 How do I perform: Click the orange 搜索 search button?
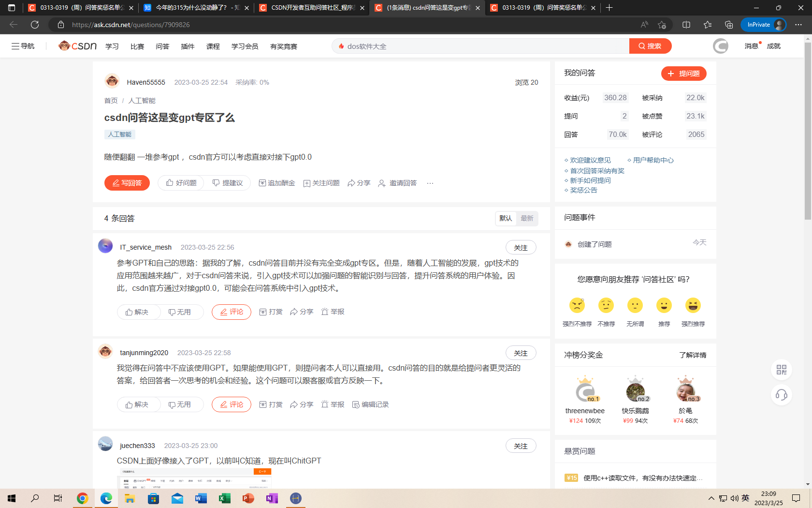click(x=650, y=46)
